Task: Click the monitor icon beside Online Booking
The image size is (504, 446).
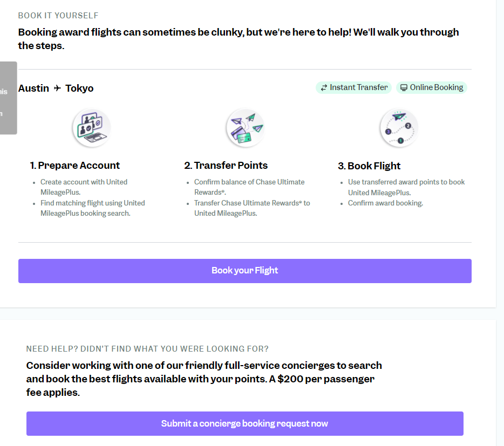Action: (x=404, y=88)
